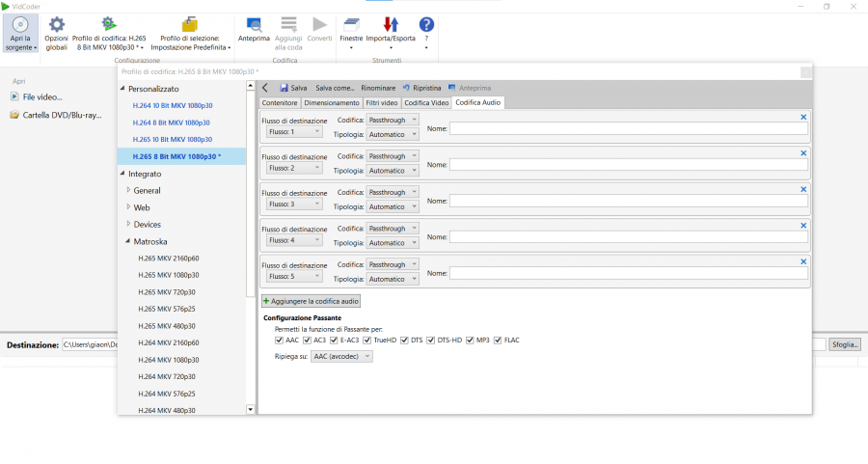Viewport: 868px width, 464px height.
Task: Toggle the DTS-HD passthrough checkbox
Action: tap(431, 340)
